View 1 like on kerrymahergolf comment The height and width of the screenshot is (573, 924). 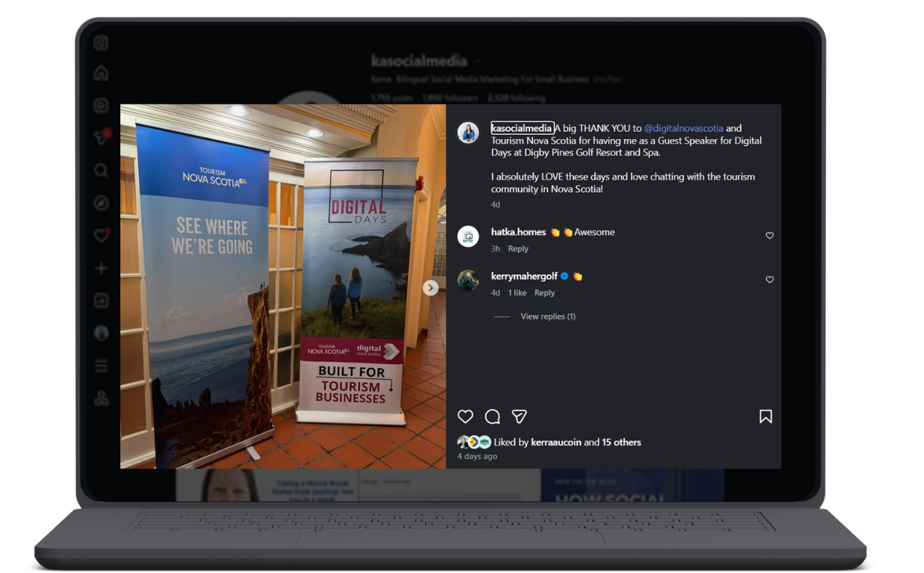point(517,293)
